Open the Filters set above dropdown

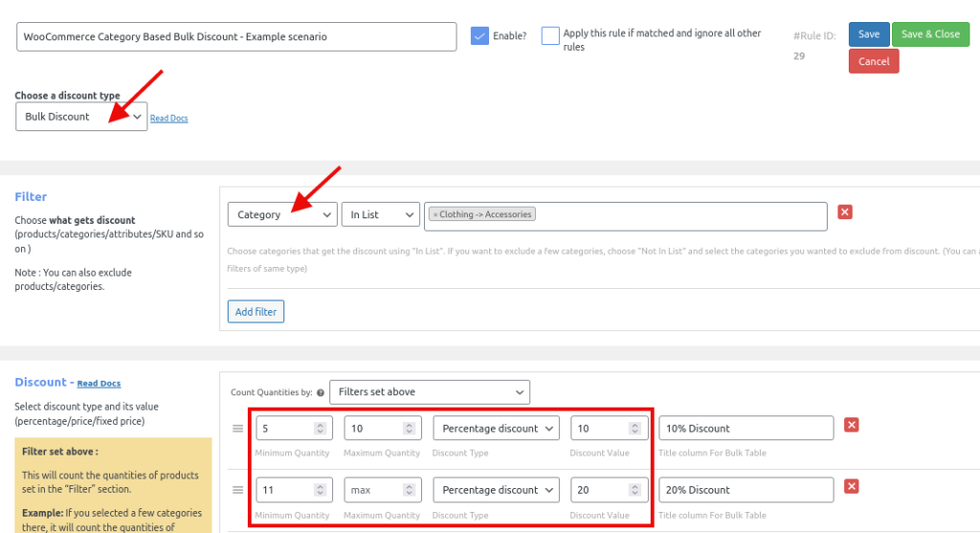430,391
